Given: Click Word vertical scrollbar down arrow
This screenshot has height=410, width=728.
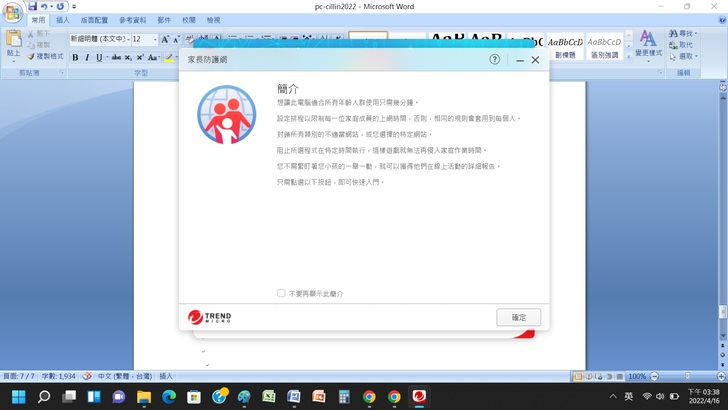Looking at the screenshot, I should click(x=722, y=336).
